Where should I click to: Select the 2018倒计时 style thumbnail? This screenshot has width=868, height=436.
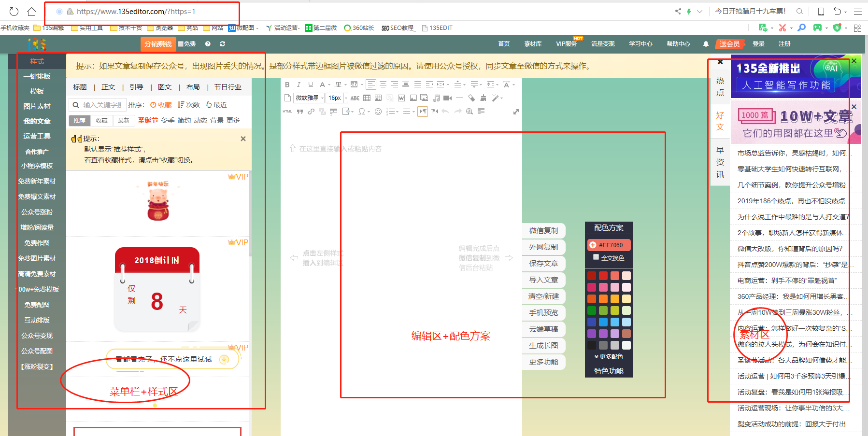coord(157,288)
